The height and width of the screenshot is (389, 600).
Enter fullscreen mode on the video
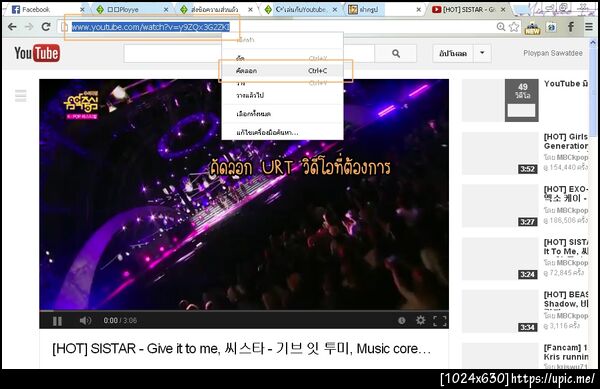point(440,321)
